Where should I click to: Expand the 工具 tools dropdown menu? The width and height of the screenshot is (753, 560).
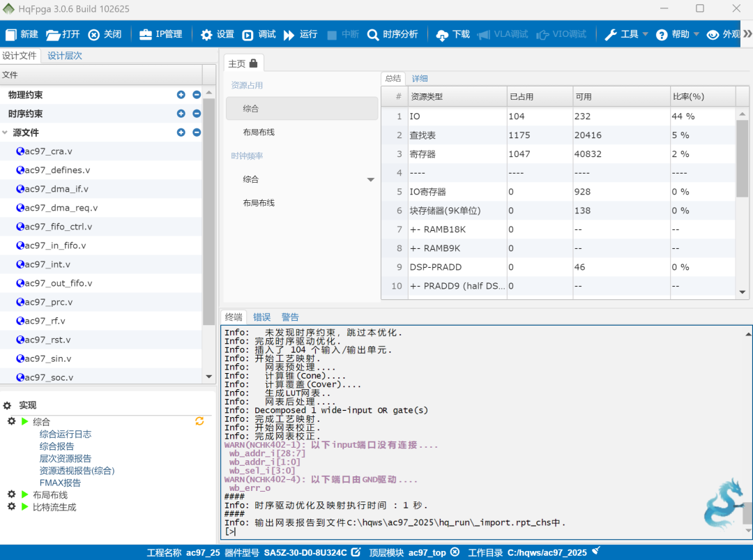pos(644,34)
